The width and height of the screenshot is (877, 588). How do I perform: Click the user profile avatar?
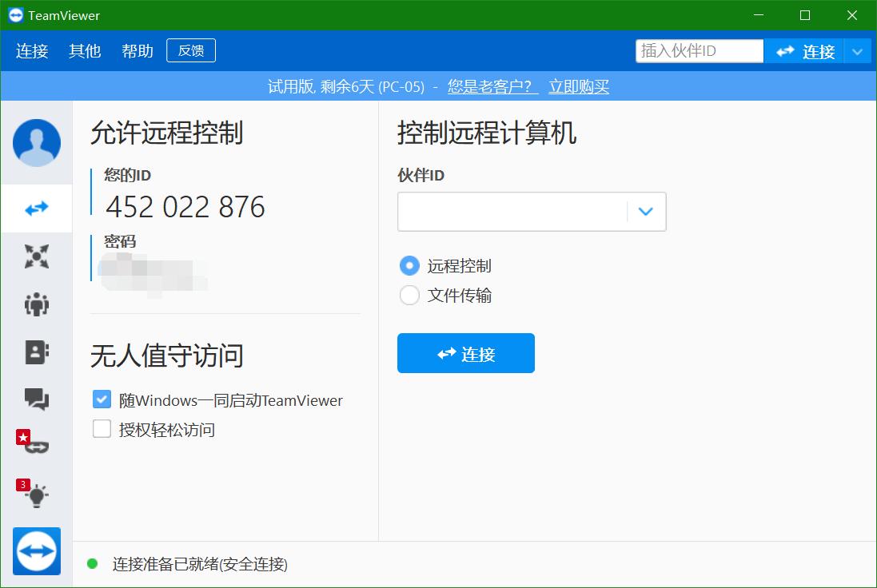pyautogui.click(x=36, y=142)
